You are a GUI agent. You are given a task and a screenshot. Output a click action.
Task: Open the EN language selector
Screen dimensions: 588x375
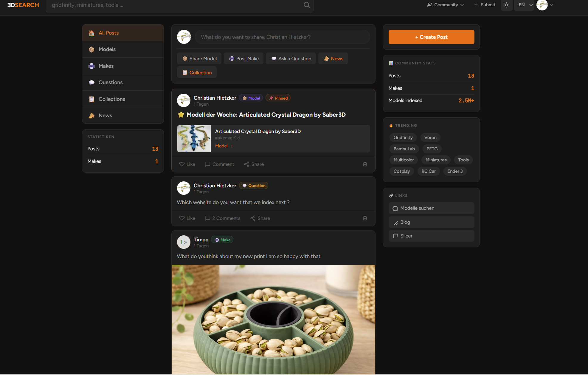(x=524, y=5)
